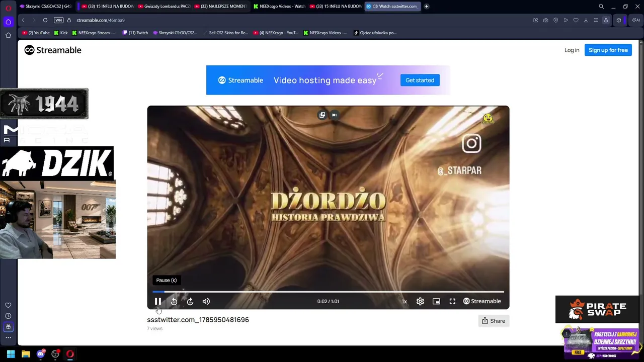Toggle the VPN badge in address bar
644x362 pixels.
click(58, 20)
